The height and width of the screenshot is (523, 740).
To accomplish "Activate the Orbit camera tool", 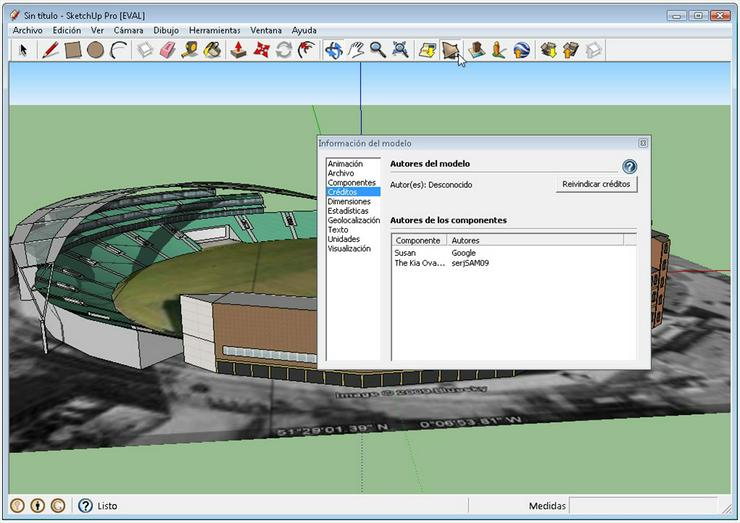I will (x=334, y=50).
